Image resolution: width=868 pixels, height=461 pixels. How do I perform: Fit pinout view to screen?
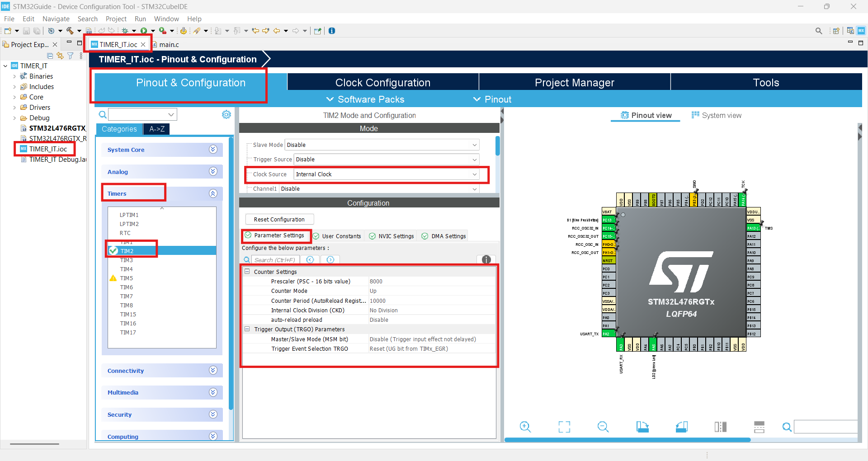point(564,427)
